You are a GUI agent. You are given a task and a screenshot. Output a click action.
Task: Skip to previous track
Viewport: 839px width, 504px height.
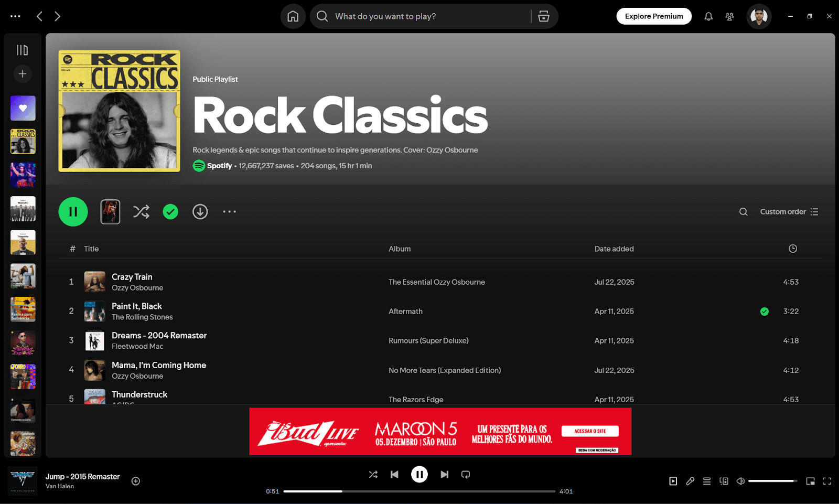[394, 475]
